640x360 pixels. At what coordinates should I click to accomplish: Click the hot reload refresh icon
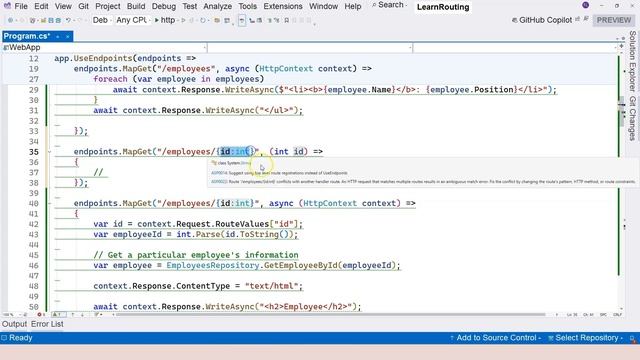[203, 20]
